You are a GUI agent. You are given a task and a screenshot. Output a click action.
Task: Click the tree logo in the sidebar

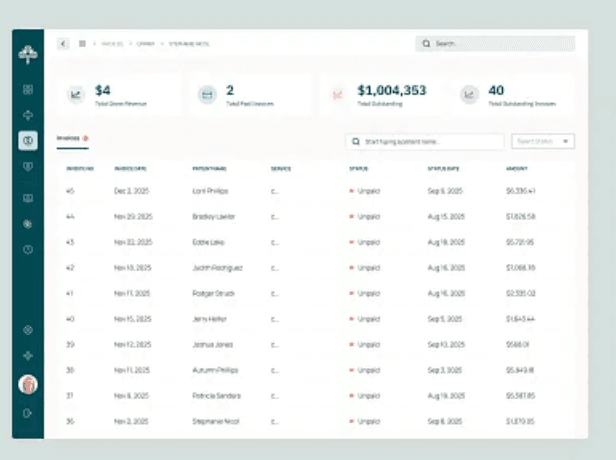point(28,56)
